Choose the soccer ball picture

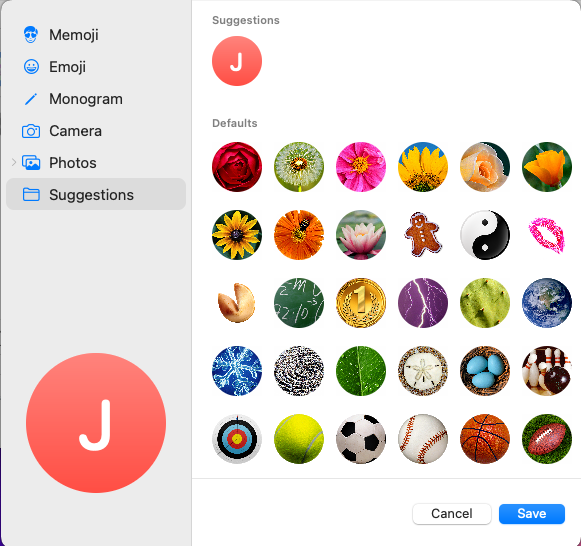tap(361, 439)
